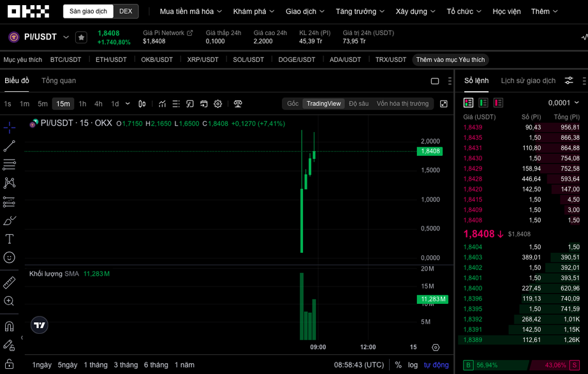This screenshot has height=374, width=588.
Task: Add PI/USDT to favorites with star
Action: 81,38
